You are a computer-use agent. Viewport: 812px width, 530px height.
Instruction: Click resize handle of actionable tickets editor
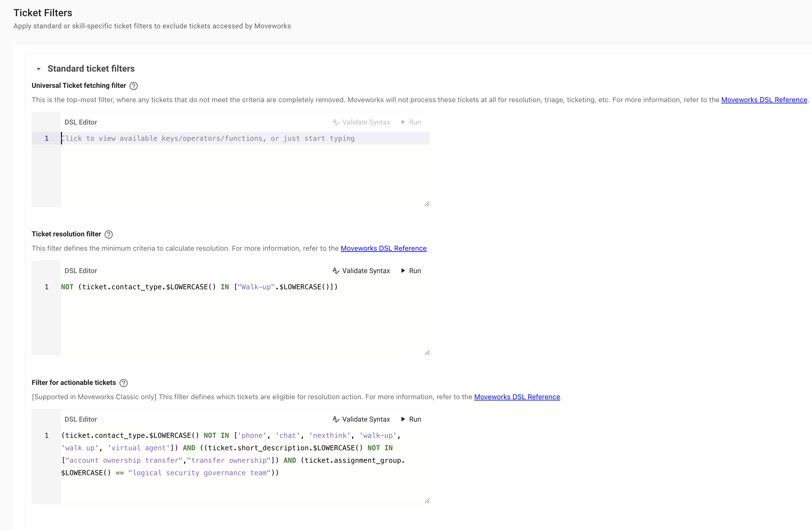(x=427, y=501)
